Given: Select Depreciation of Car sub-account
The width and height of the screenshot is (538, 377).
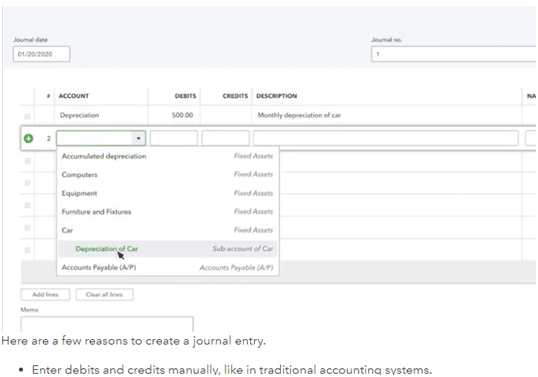Looking at the screenshot, I should tap(168, 249).
